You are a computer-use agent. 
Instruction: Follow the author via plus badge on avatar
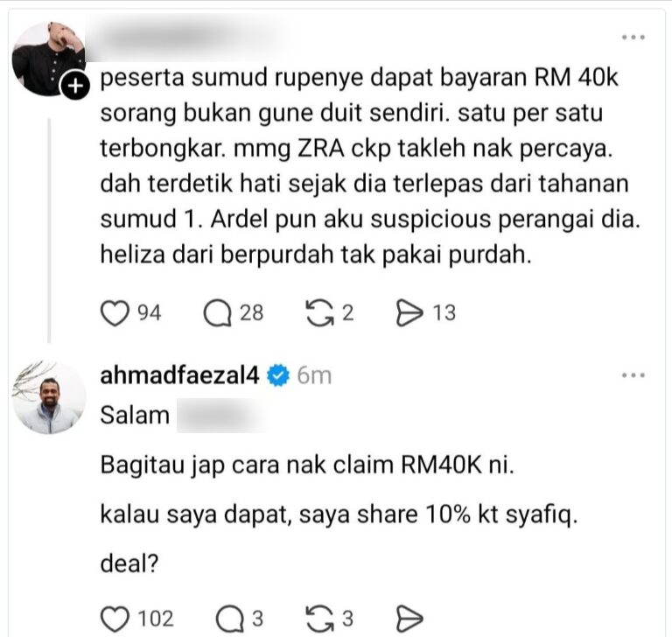tap(76, 86)
